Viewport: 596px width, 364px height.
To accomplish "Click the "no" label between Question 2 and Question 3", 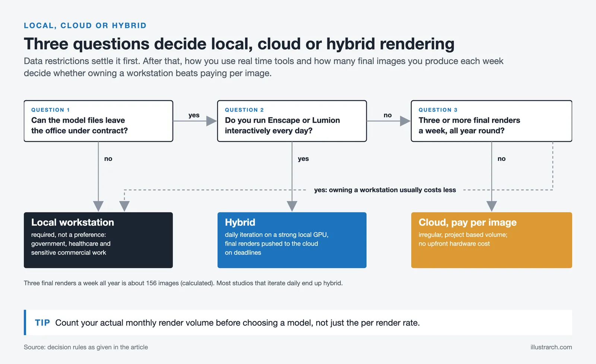I will click(388, 115).
